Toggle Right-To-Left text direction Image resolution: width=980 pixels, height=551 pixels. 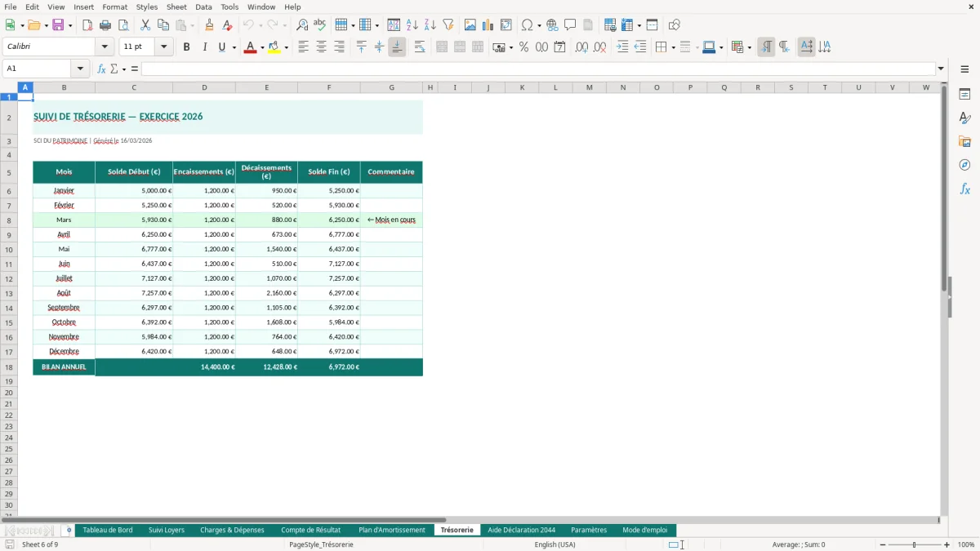[784, 47]
